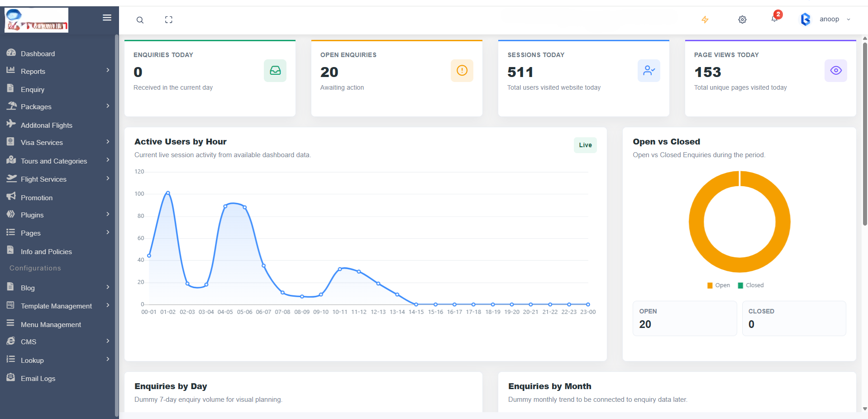The image size is (868, 419).
Task: Click the user-check icon on Sessions Today
Action: pos(649,71)
